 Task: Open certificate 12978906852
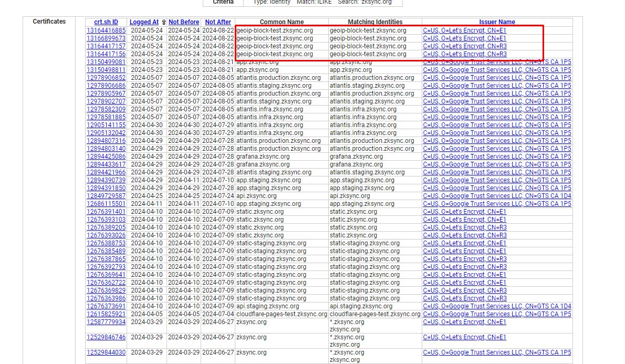point(106,78)
